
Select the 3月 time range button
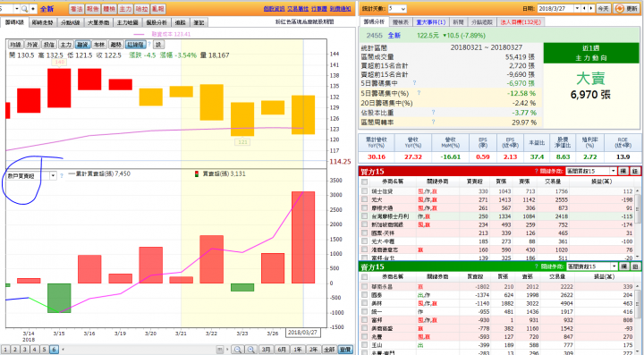coord(266,350)
